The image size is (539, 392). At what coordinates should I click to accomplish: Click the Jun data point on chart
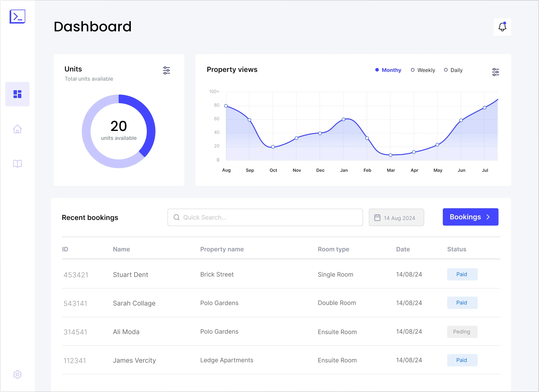click(461, 120)
